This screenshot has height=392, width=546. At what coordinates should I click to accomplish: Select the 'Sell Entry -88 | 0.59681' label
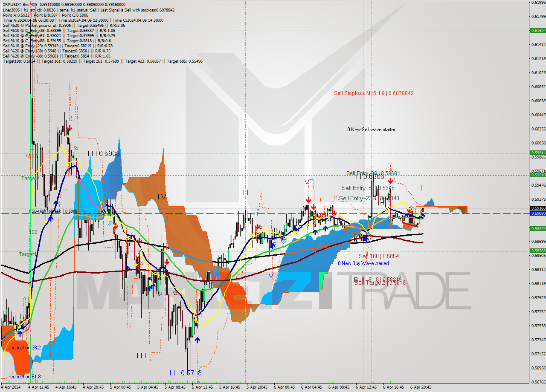[x=373, y=173]
